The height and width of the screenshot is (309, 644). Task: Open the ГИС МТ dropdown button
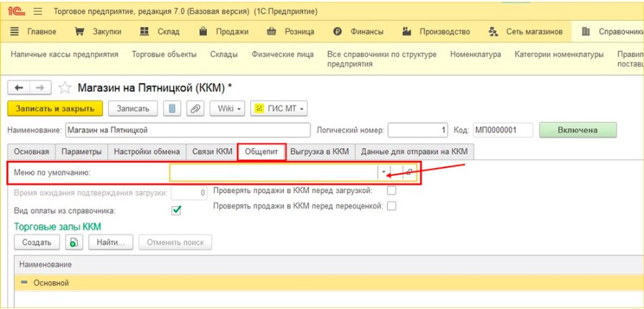pyautogui.click(x=279, y=109)
